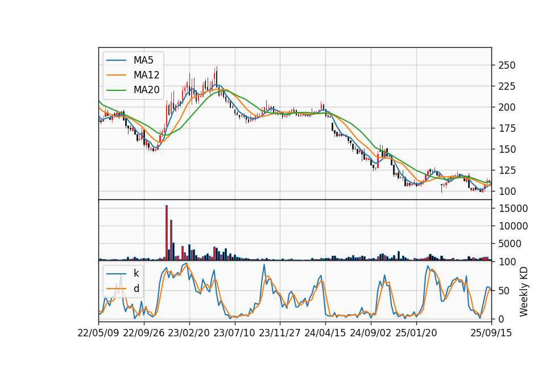
Task: Click the k legend label
Action: click(x=136, y=273)
